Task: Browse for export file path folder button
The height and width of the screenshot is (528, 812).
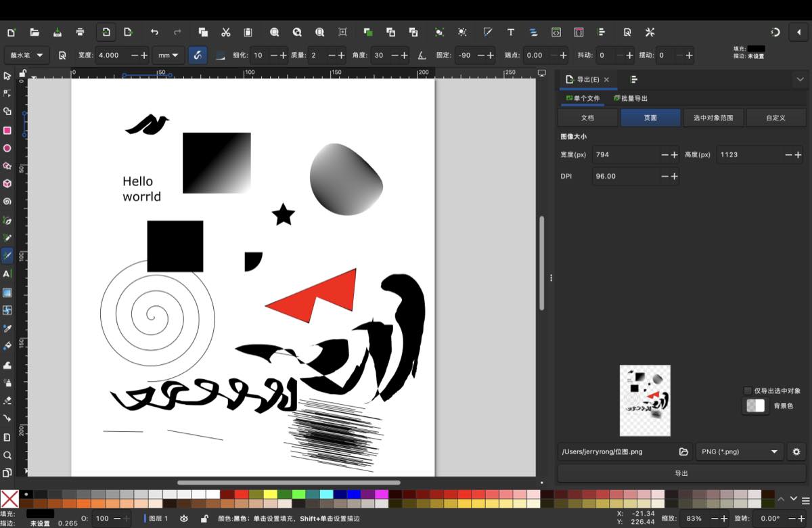Action: coord(683,452)
